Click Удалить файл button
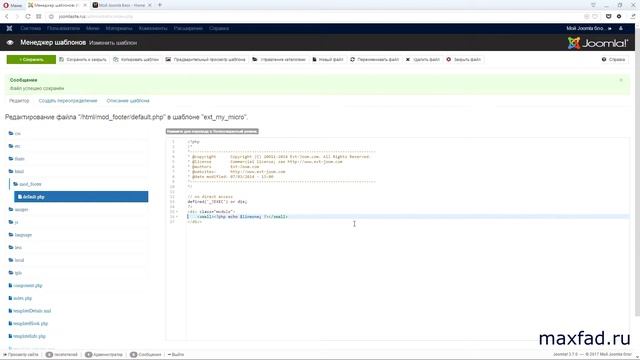 [423, 60]
